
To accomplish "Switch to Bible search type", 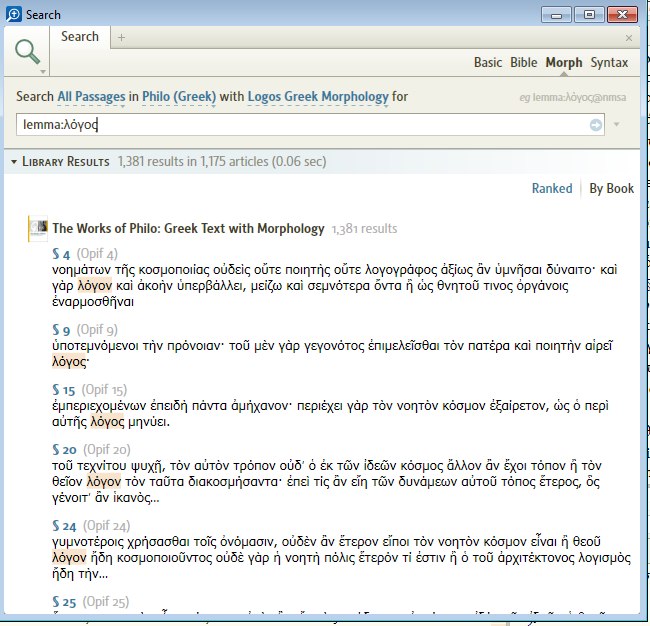I will [x=524, y=63].
